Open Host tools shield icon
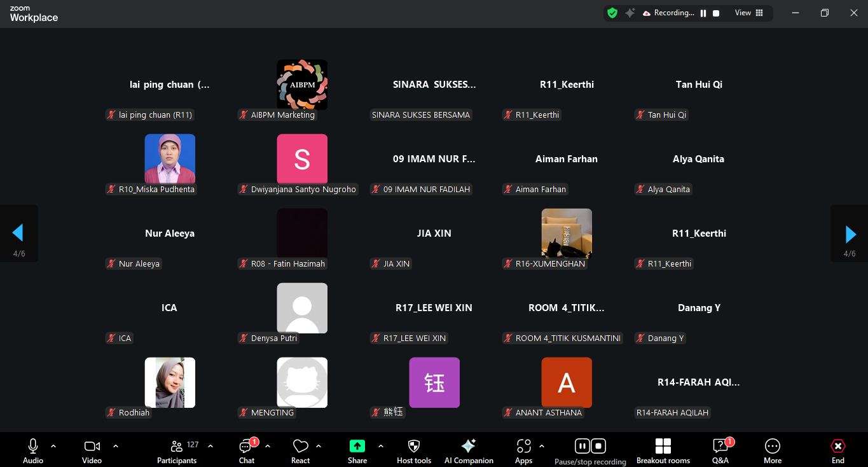 (414, 446)
